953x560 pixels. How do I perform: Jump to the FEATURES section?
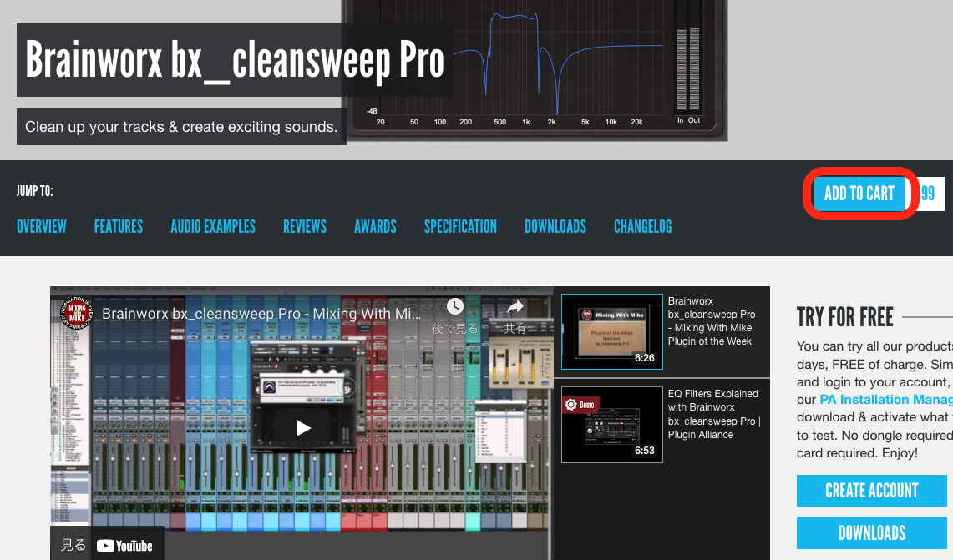[x=119, y=226]
